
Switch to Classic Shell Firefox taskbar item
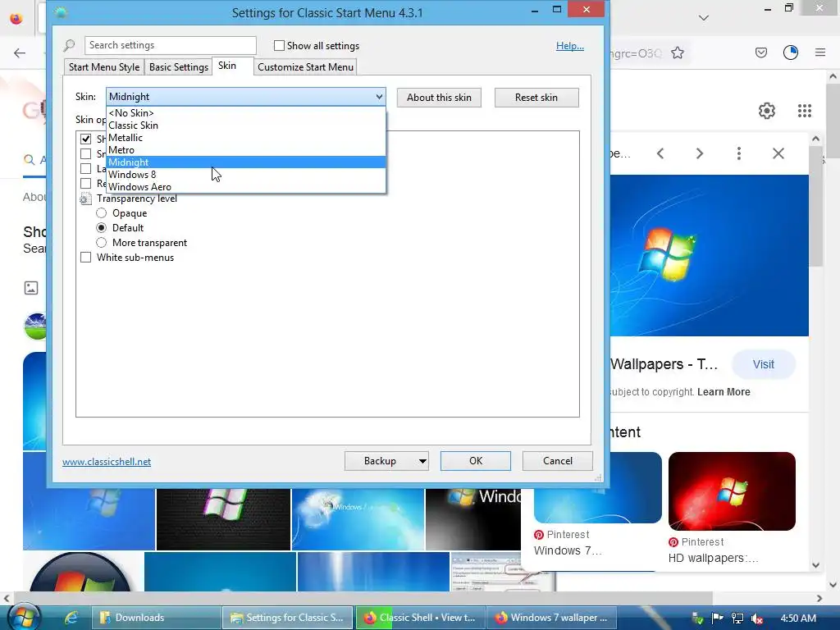click(420, 618)
